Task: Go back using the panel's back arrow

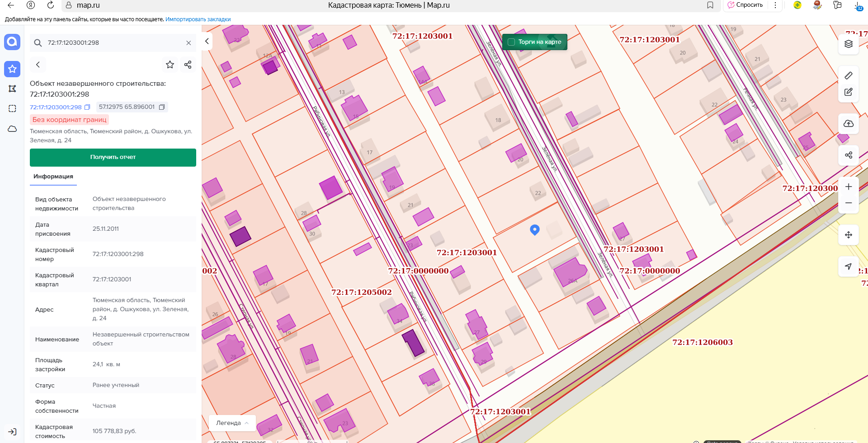Action: click(38, 65)
